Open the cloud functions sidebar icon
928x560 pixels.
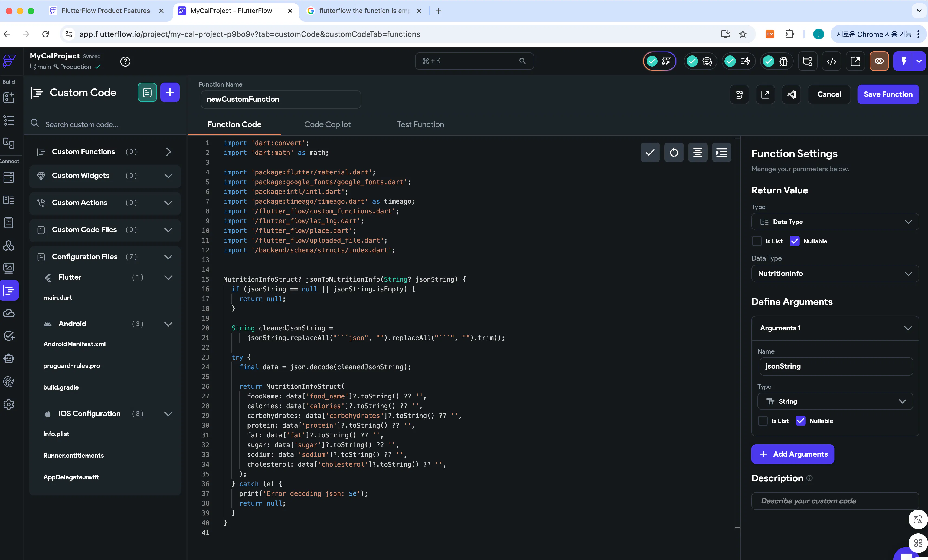click(x=9, y=313)
